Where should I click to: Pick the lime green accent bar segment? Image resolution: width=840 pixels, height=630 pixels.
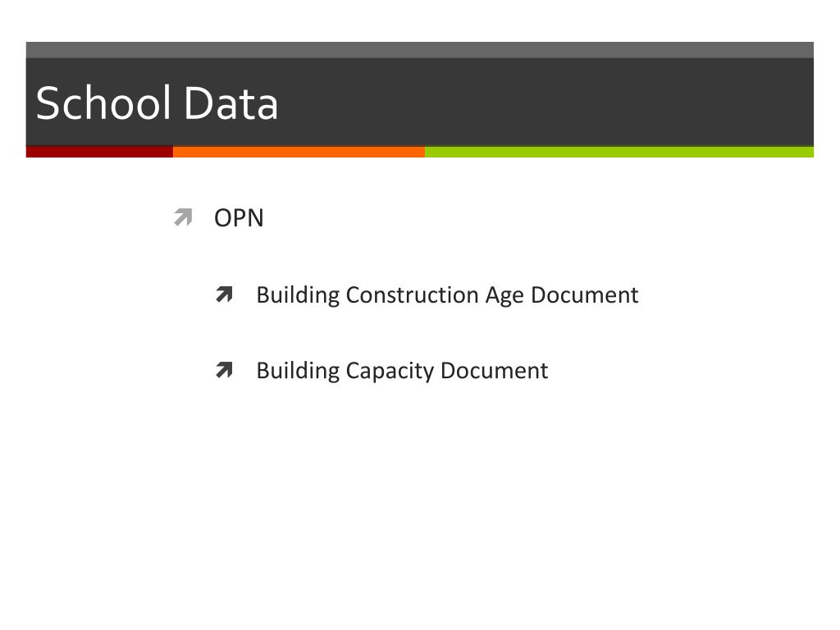619,152
